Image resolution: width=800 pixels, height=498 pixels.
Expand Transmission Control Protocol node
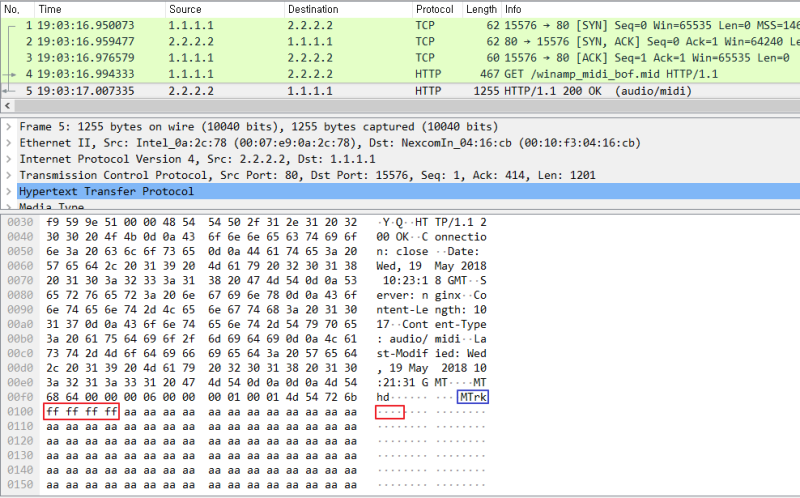click(8, 176)
